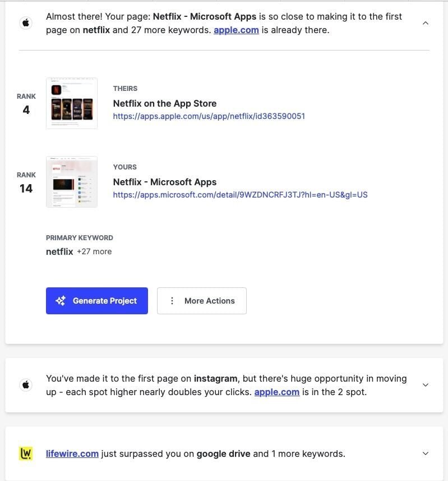Collapse the Netflix - Microsoft Apps insight card
The image size is (448, 481).
[426, 23]
